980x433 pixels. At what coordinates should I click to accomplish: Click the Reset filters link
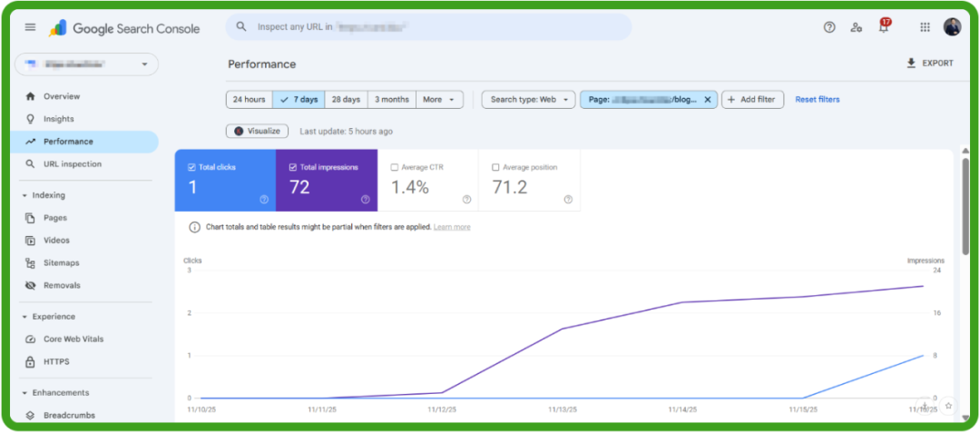coord(817,100)
